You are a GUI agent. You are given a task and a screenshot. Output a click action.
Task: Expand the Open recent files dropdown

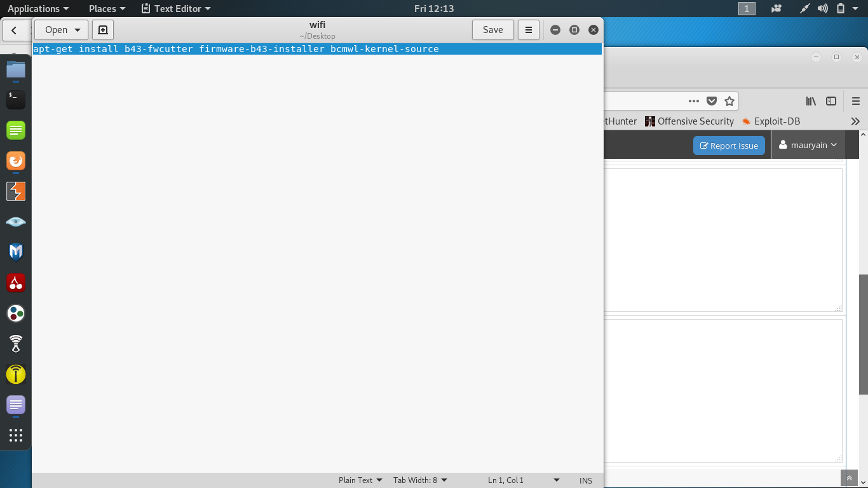(x=78, y=30)
